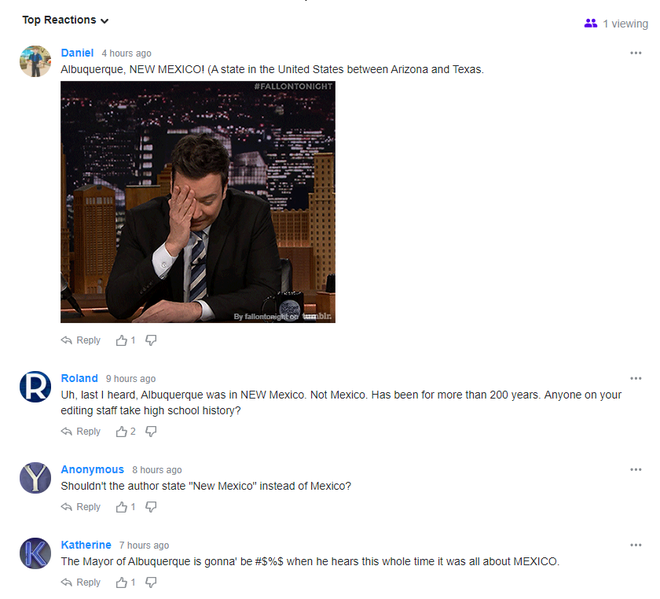Open the options menu on Daniel's comment

click(x=636, y=53)
